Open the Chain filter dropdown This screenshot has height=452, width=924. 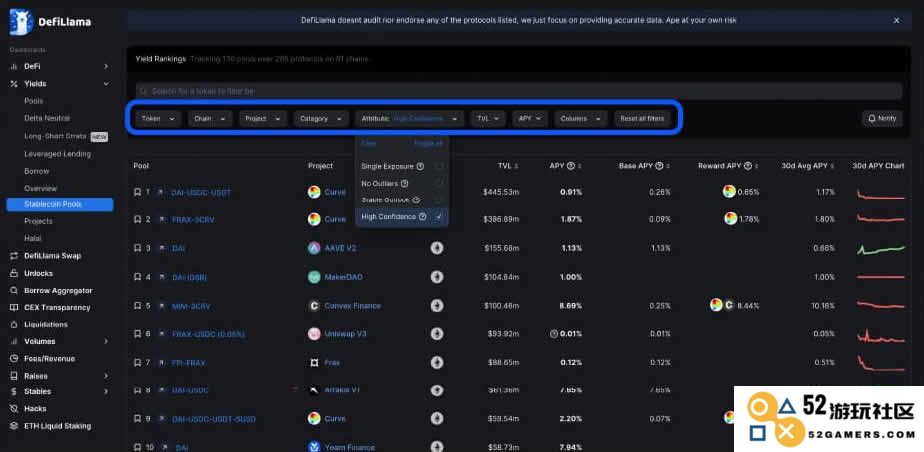coord(210,118)
